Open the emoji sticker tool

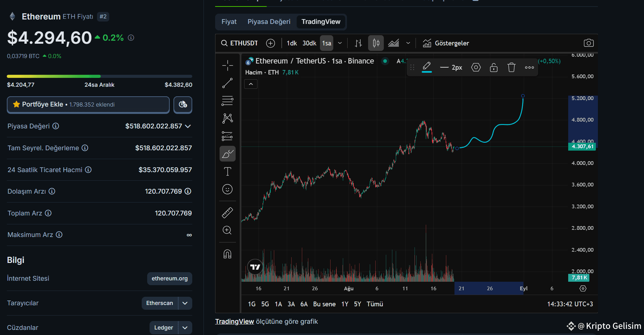[227, 189]
